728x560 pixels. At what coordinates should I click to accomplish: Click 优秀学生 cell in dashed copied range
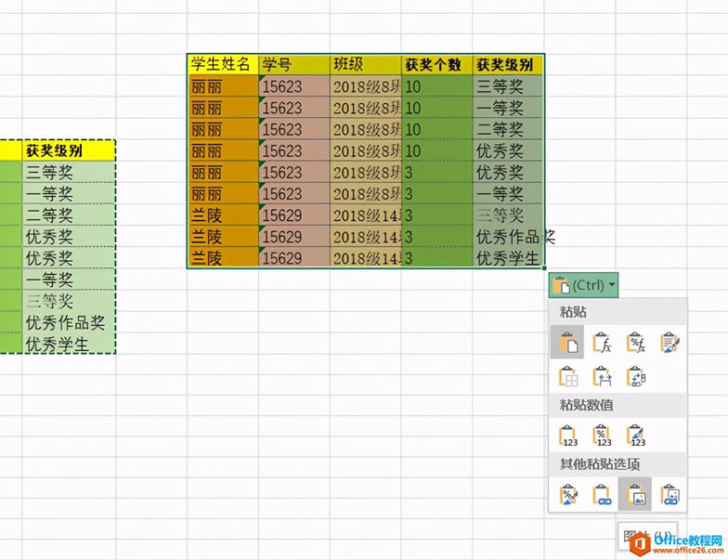pyautogui.click(x=69, y=344)
